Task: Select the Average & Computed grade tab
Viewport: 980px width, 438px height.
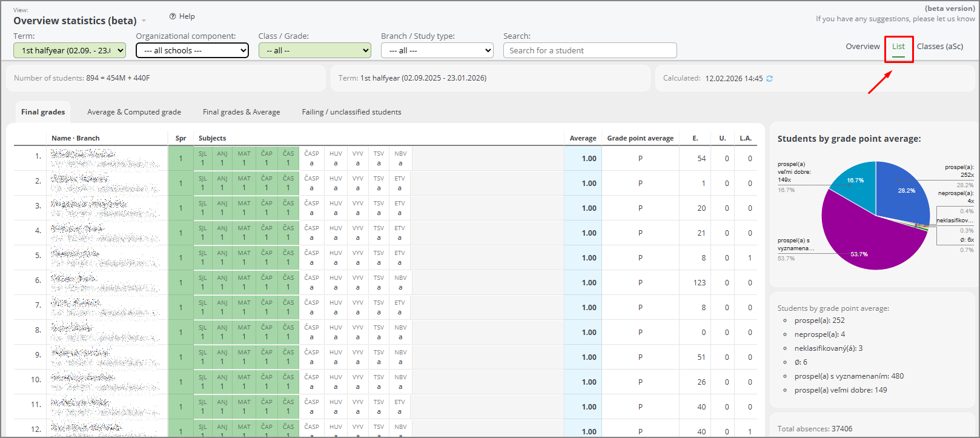Action: (134, 112)
